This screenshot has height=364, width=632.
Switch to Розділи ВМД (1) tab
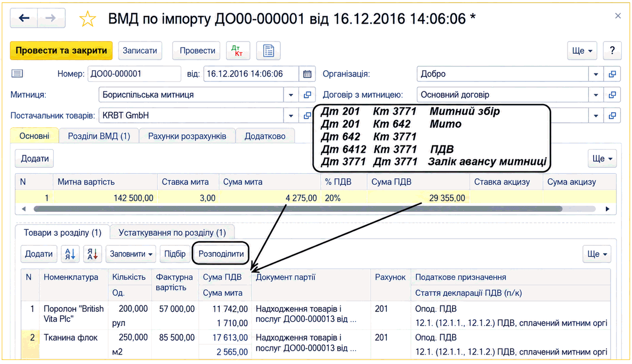[x=99, y=136]
